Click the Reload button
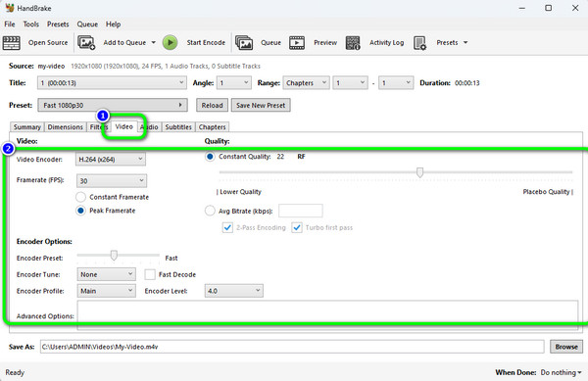Viewport: 588px width, 381px height. [x=212, y=105]
